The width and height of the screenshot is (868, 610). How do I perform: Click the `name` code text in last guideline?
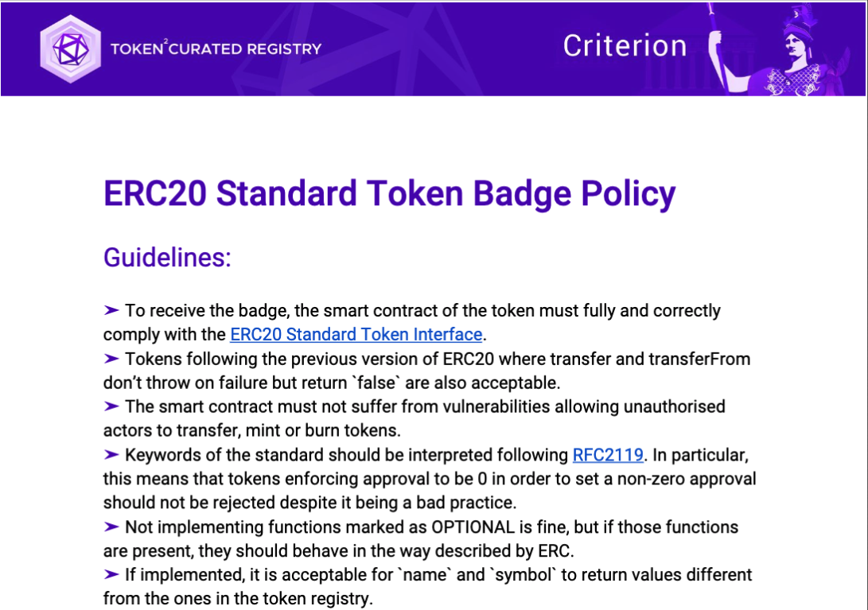coord(425,575)
